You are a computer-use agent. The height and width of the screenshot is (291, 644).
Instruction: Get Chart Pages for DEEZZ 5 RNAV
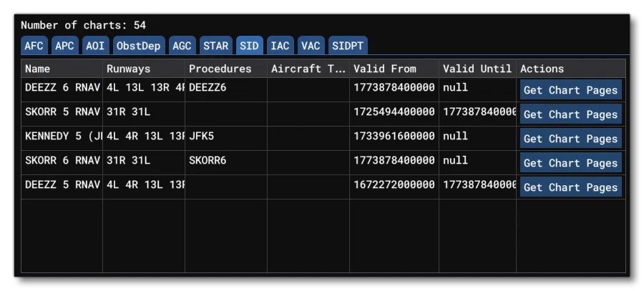(570, 187)
